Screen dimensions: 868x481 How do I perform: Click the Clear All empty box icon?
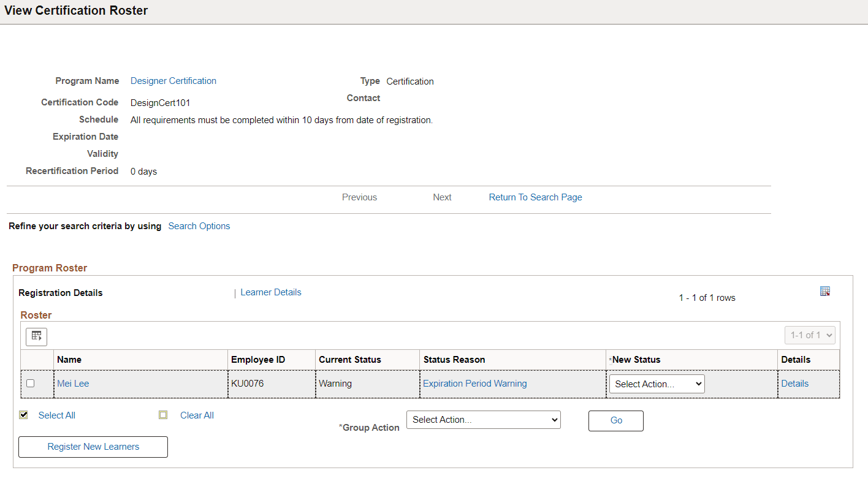(x=162, y=415)
